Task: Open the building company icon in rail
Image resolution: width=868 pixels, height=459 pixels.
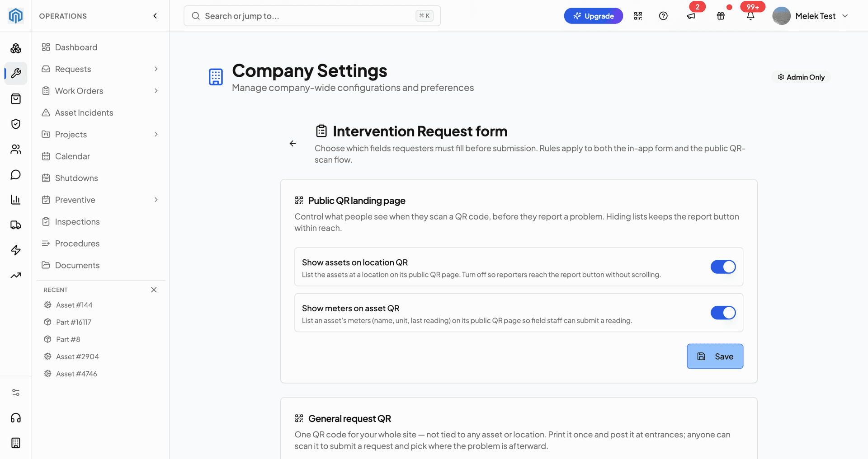Action: point(16,443)
